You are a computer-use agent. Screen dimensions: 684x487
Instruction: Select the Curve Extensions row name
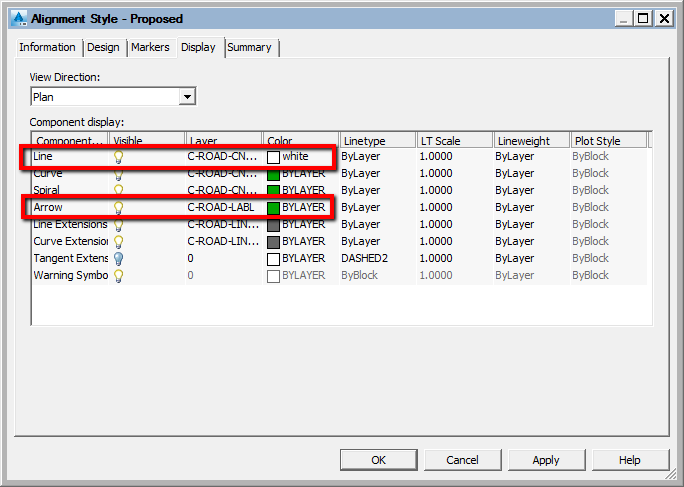point(71,241)
